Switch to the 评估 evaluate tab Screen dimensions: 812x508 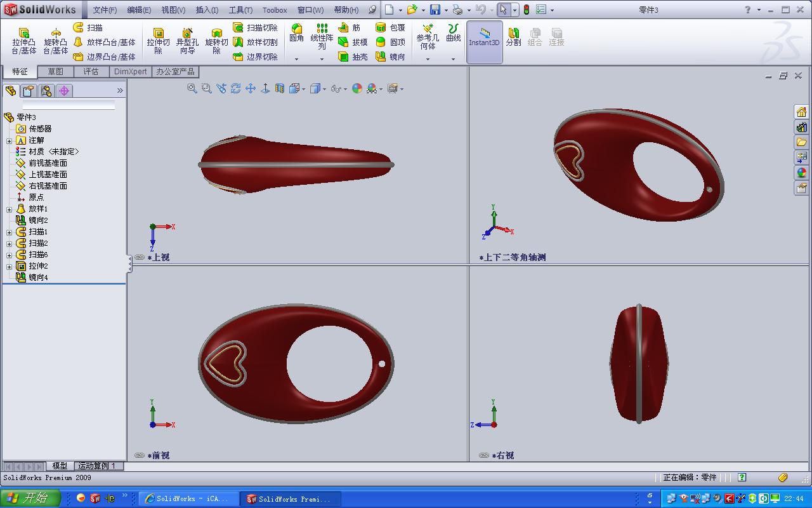(91, 72)
